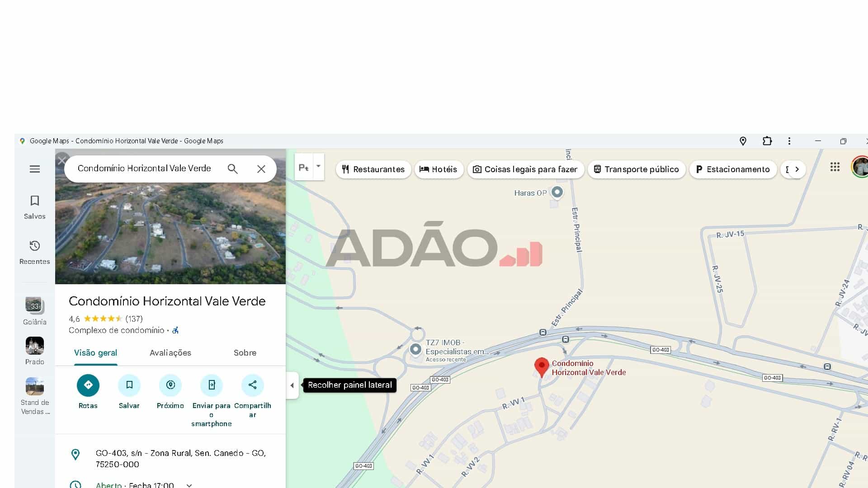Viewport: 868px width, 488px height.
Task: Open the Pt tool dropdown arrow
Action: pyautogui.click(x=318, y=166)
